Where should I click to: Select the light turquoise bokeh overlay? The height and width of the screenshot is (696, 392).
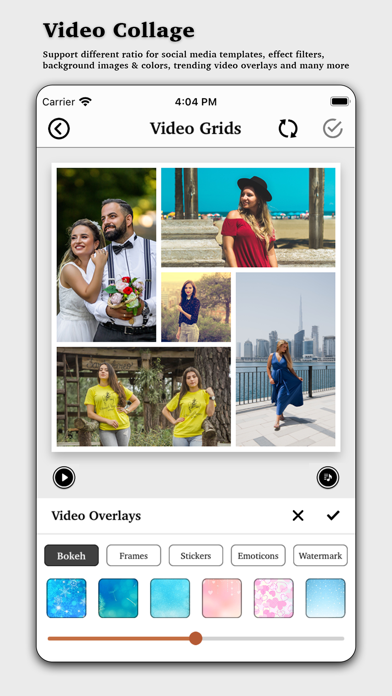[170, 598]
